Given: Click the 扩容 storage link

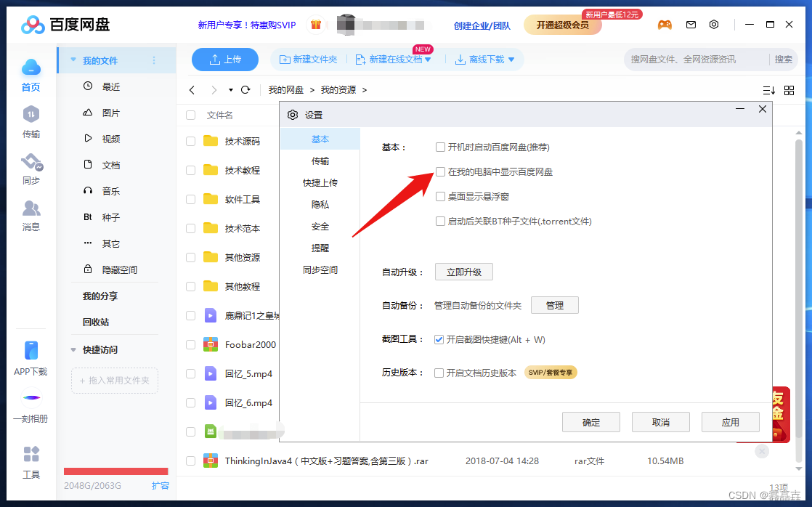Looking at the screenshot, I should click(161, 486).
